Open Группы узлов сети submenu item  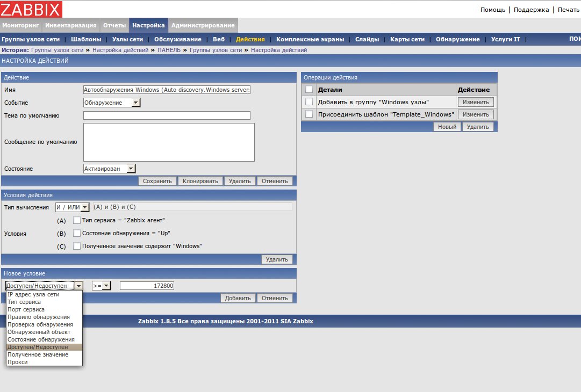(31, 39)
